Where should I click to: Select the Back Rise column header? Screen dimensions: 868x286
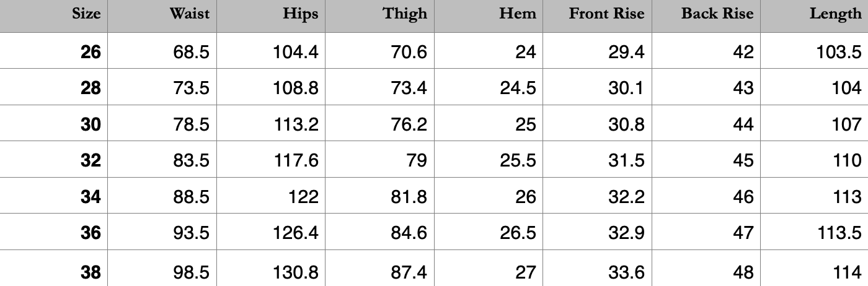tap(717, 14)
